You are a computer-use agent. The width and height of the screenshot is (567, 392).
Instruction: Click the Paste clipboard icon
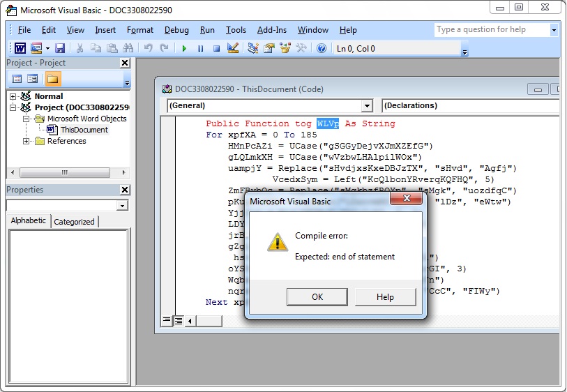(112, 48)
